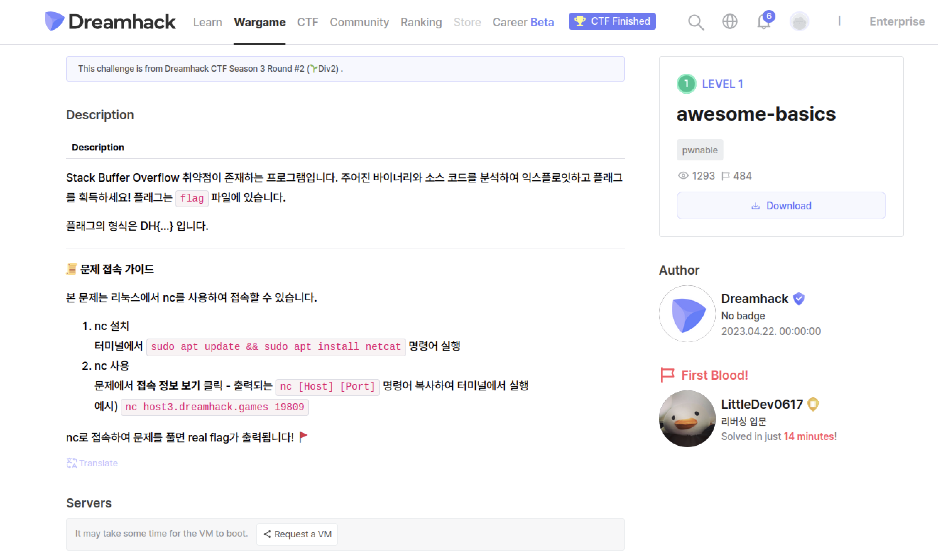Click the trophy icon on CTF Finished
The height and width of the screenshot is (560, 938).
pos(579,21)
